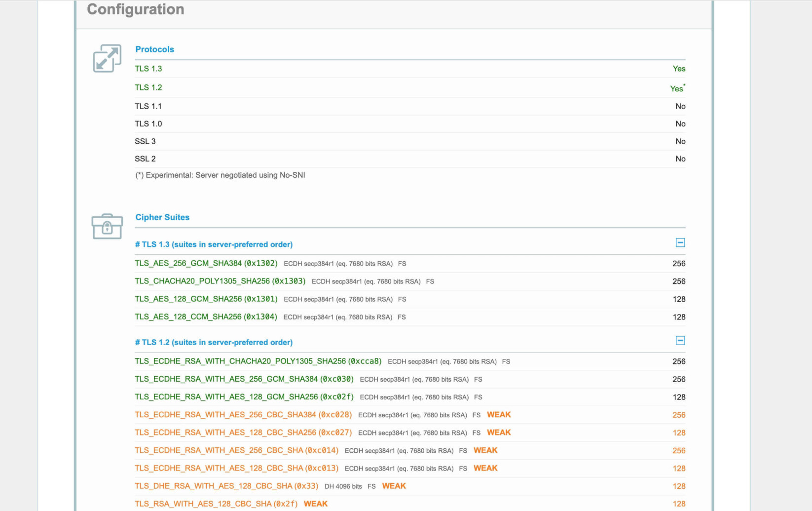The height and width of the screenshot is (511, 812).
Task: Click the Experimental No-SNI footnote text
Action: tap(220, 175)
